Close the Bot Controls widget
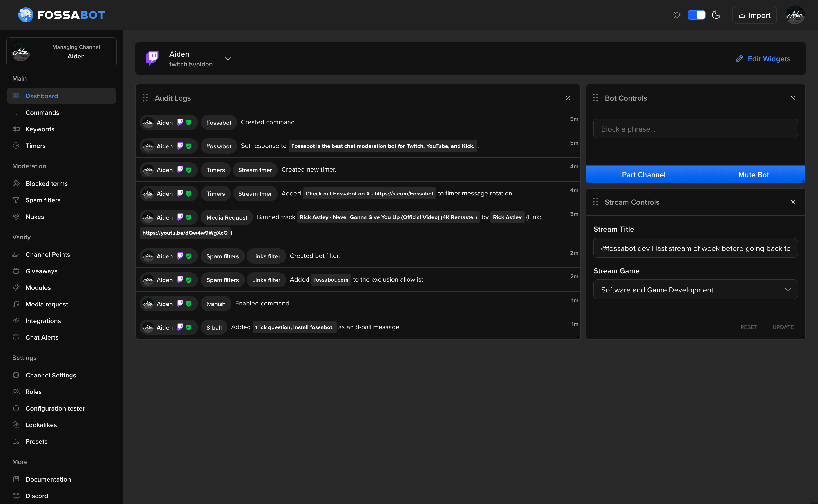Viewport: 818px width, 504px height. click(793, 98)
